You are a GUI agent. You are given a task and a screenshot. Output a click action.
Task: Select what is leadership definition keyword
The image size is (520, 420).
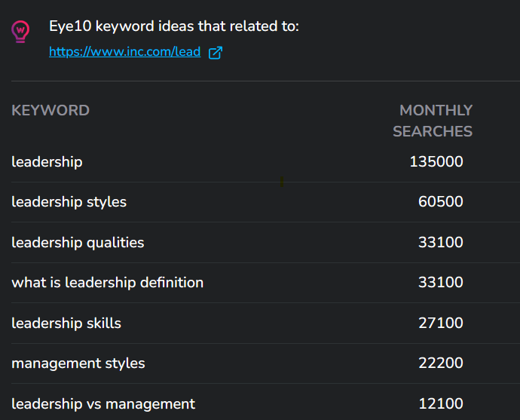pyautogui.click(x=108, y=283)
